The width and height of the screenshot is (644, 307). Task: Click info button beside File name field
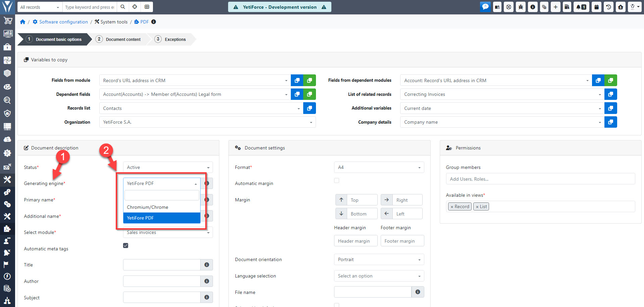click(418, 292)
